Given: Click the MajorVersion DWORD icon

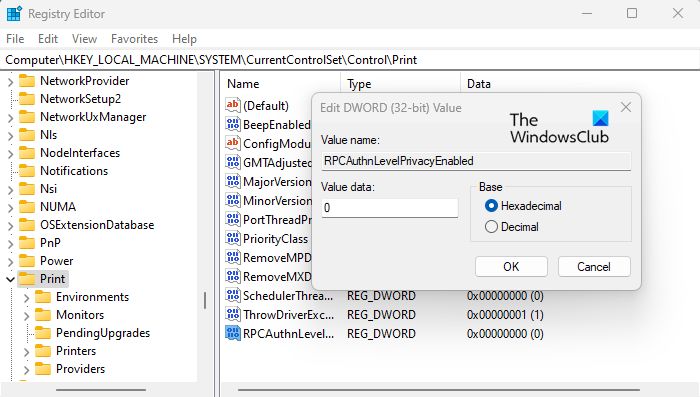Looking at the screenshot, I should point(233,181).
